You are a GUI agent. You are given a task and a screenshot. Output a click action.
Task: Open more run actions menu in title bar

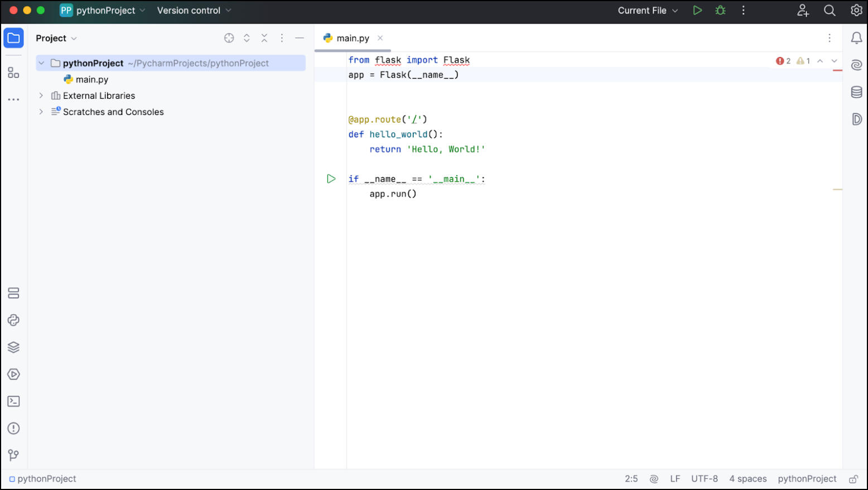click(x=744, y=10)
